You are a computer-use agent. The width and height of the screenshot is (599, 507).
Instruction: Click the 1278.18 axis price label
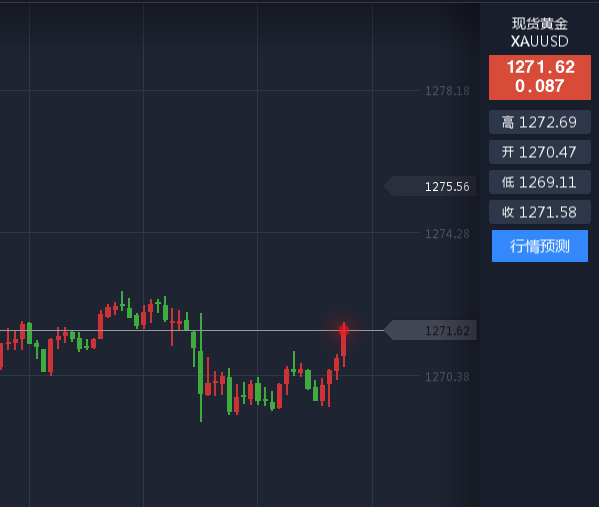(x=447, y=91)
